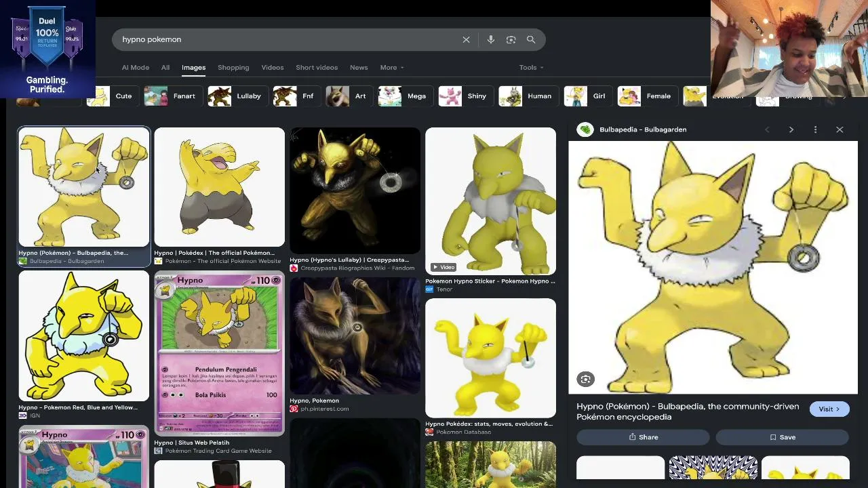868x488 pixels.
Task: Search inside the preview image with Lens icon
Action: pos(585,380)
